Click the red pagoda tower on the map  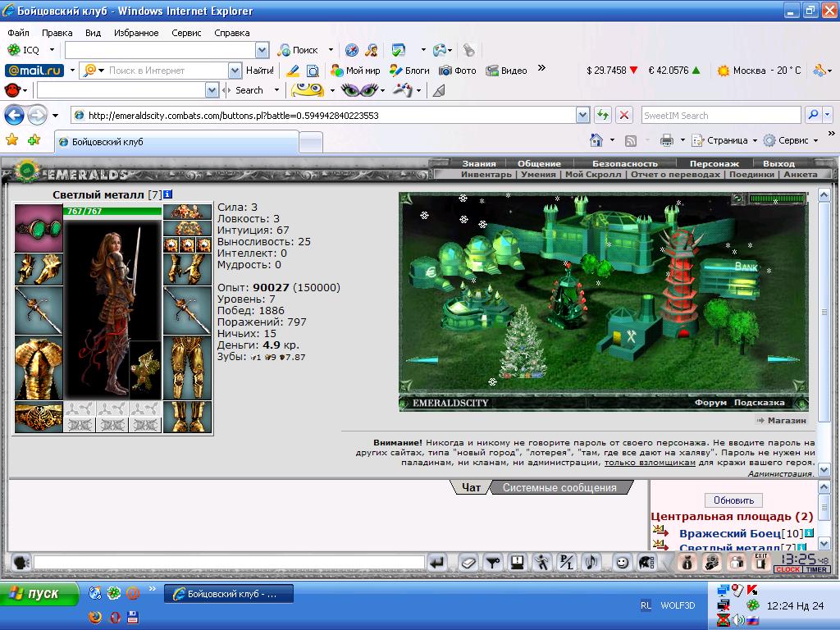(x=682, y=283)
